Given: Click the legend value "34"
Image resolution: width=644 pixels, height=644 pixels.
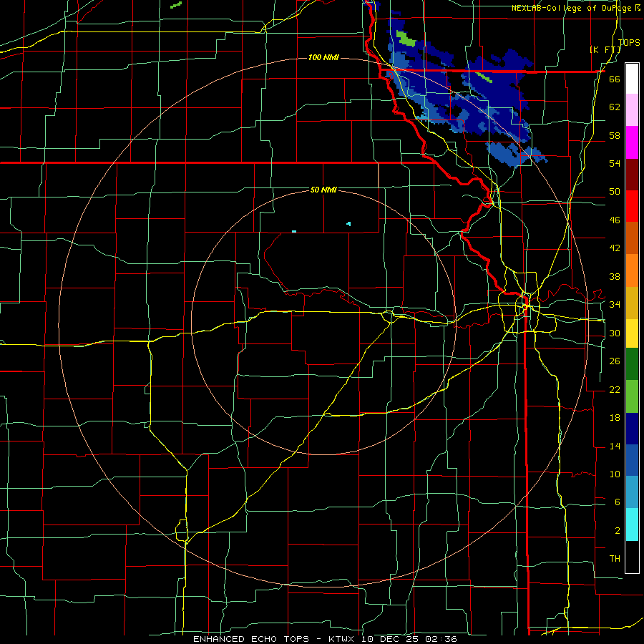Looking at the screenshot, I should click(x=615, y=305).
